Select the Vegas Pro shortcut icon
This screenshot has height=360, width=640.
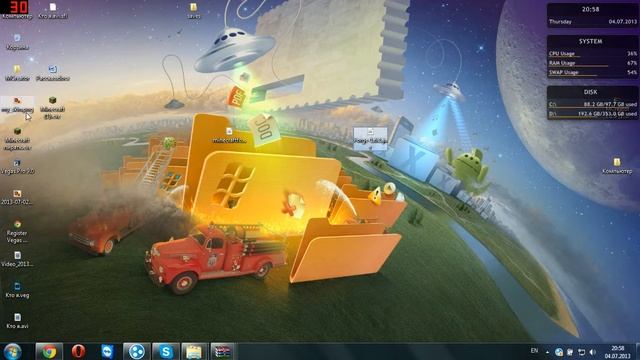point(17,167)
